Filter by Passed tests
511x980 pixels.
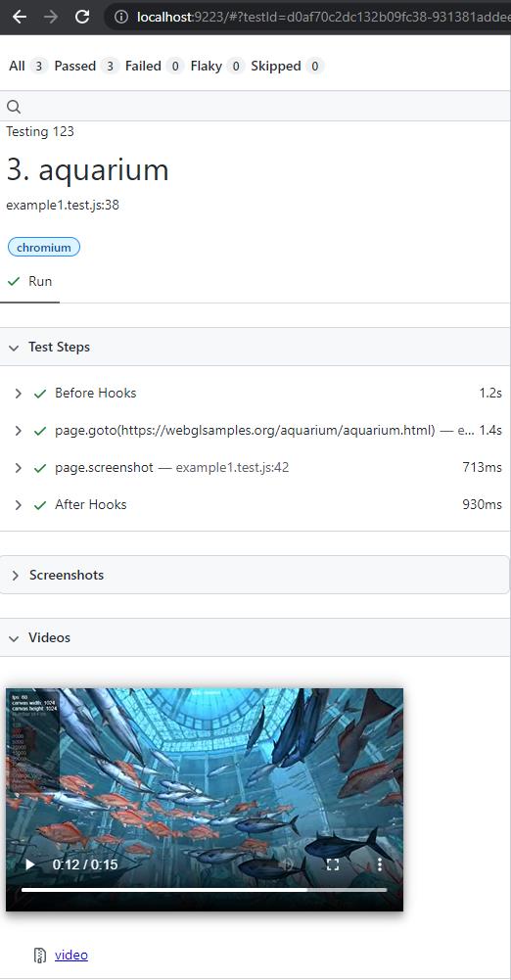(86, 67)
